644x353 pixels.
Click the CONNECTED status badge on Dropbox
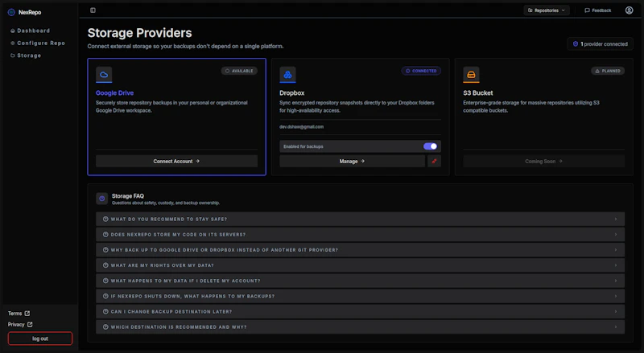tap(421, 71)
